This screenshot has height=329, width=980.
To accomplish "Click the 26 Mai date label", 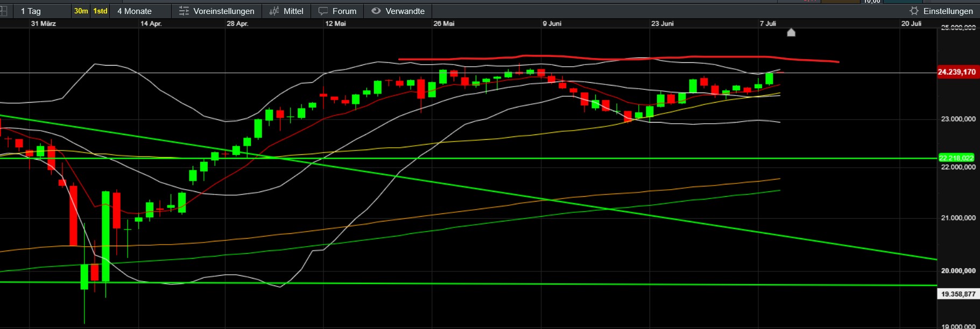I will point(444,24).
